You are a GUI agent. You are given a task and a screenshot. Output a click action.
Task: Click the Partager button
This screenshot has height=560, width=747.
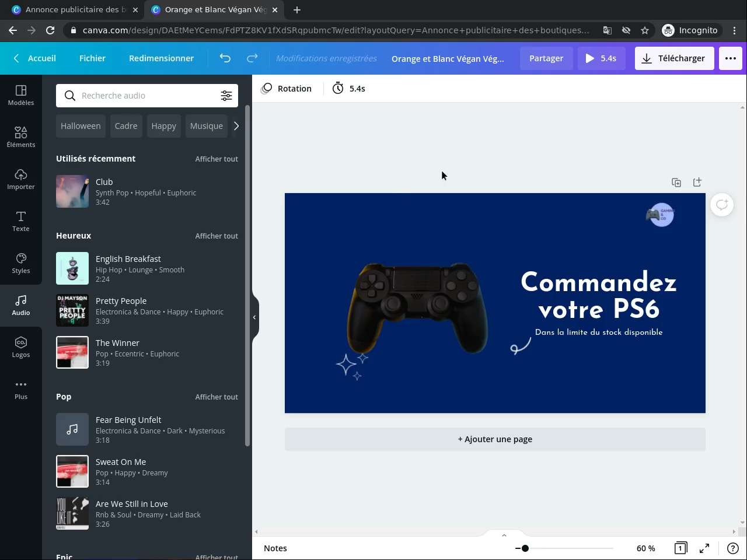click(x=546, y=58)
